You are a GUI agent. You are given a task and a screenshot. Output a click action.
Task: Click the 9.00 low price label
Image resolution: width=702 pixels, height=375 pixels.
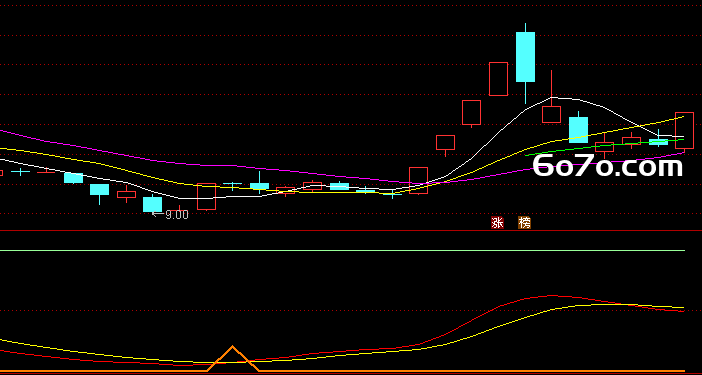tap(177, 215)
